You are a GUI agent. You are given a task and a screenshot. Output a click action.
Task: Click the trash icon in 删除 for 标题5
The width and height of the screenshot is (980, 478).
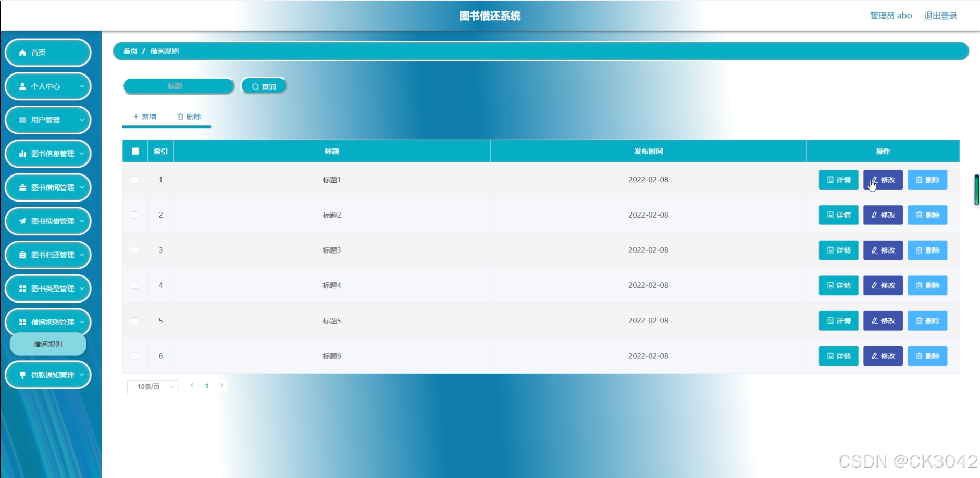click(x=919, y=321)
